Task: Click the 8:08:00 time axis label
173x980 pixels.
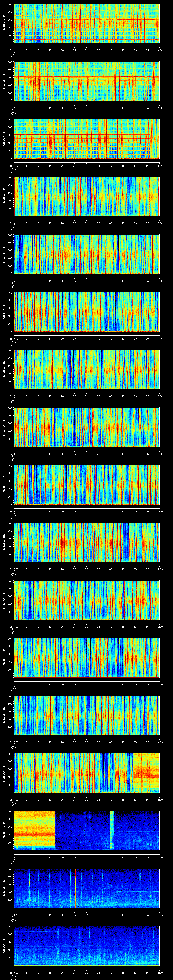Action: (14, 454)
